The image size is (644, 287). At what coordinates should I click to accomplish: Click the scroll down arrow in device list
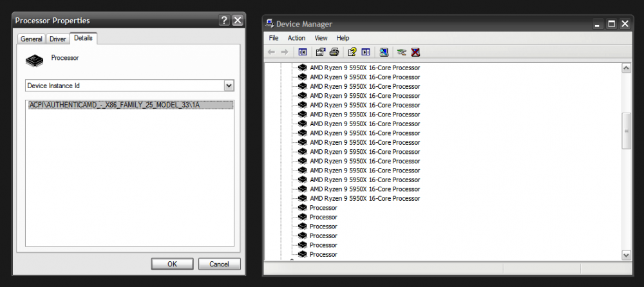tap(626, 255)
